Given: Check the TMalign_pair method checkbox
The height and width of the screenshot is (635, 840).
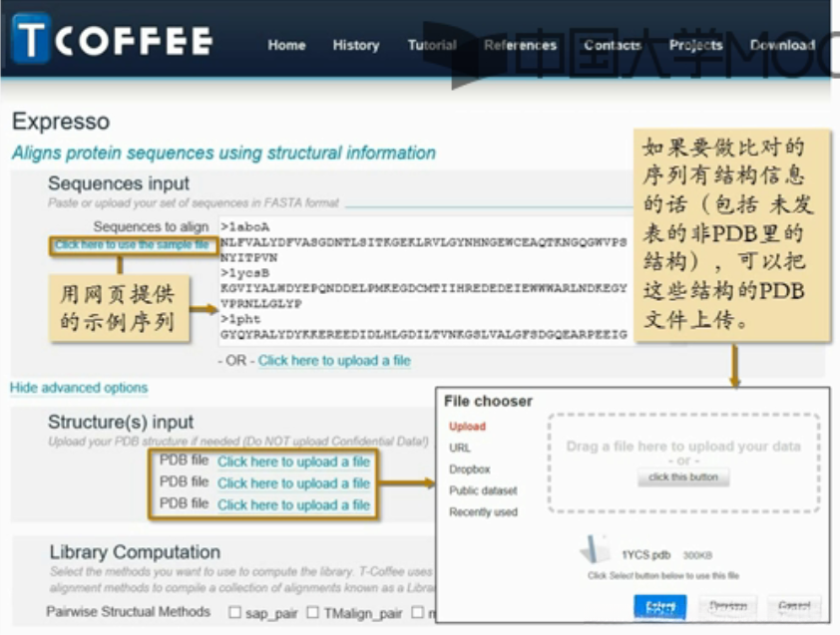Looking at the screenshot, I should pos(313,612).
